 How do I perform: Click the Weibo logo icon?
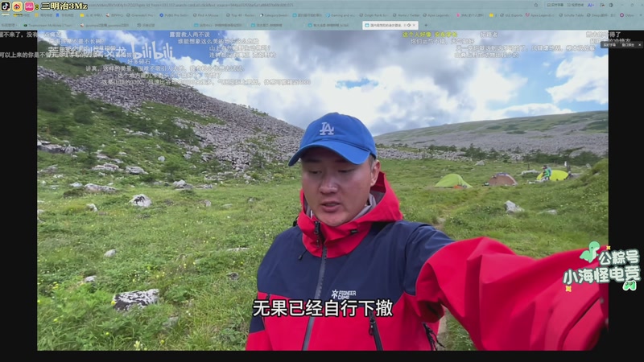coord(17,6)
